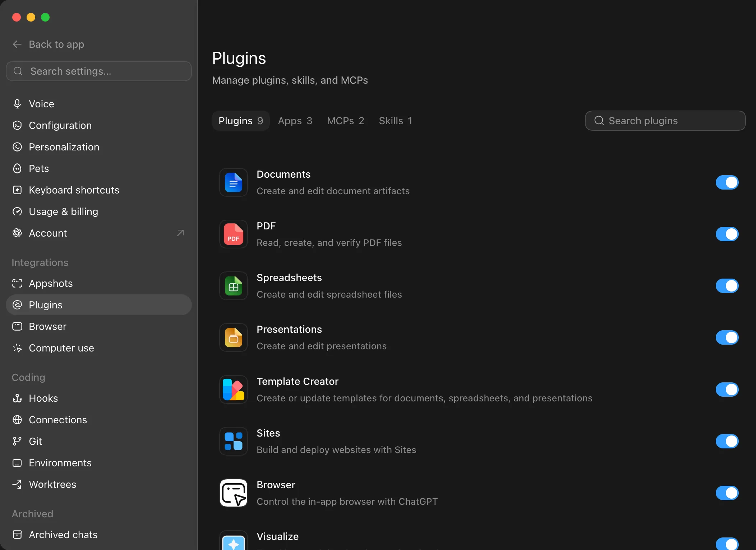Click the Visualize plugin title
Image resolution: width=756 pixels, height=550 pixels.
(278, 536)
